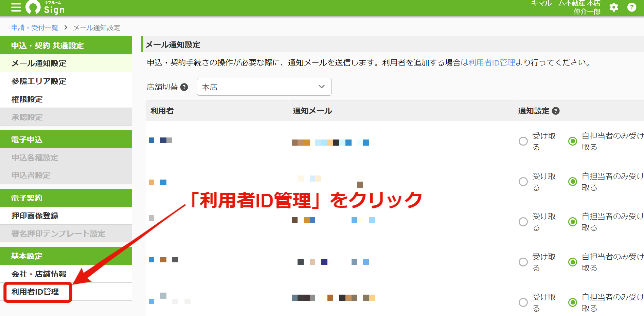
Task: Click the 通知メール column header
Action: [312, 111]
